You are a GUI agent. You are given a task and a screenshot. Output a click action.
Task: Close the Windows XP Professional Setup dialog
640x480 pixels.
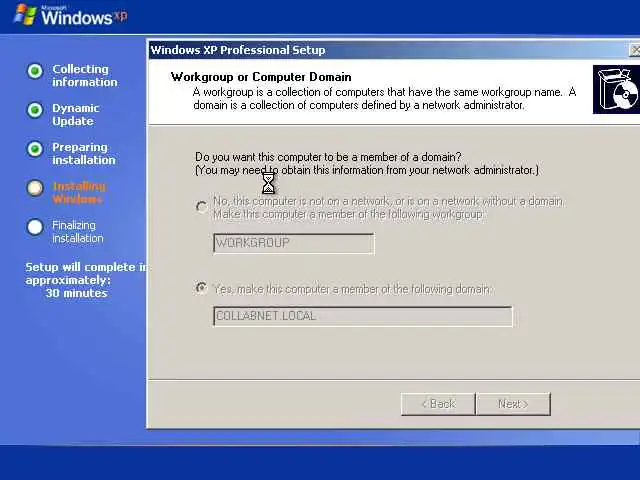(x=635, y=50)
